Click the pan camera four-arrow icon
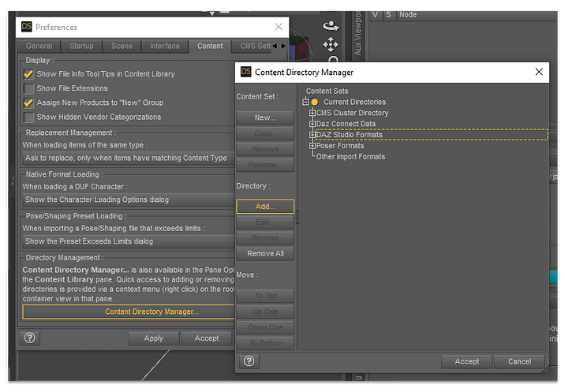 [x=331, y=45]
